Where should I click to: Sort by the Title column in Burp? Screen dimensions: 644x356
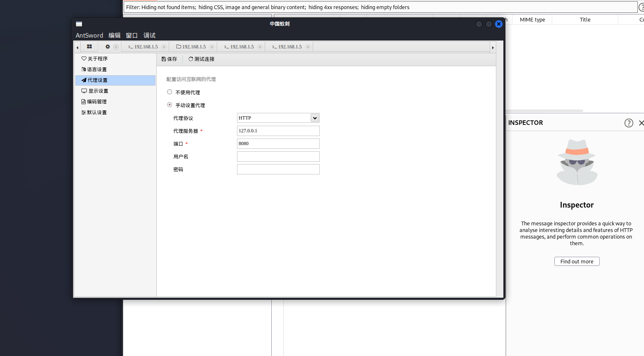click(585, 19)
